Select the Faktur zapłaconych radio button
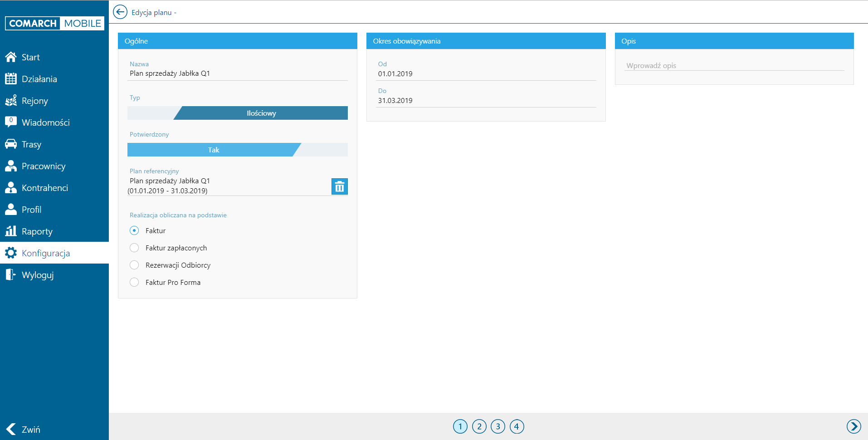The image size is (868, 440). pos(134,248)
